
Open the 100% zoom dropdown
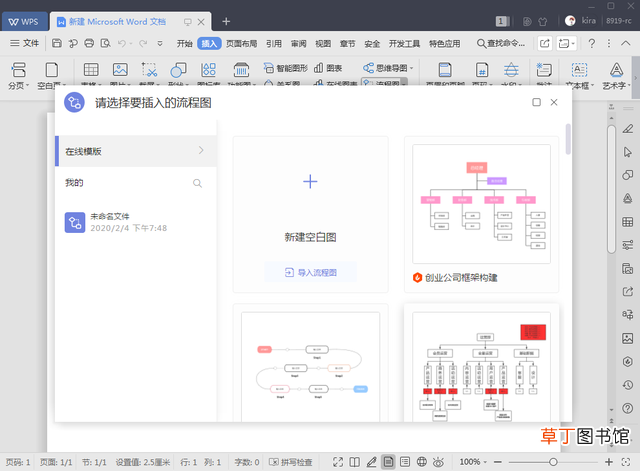[x=473, y=462]
